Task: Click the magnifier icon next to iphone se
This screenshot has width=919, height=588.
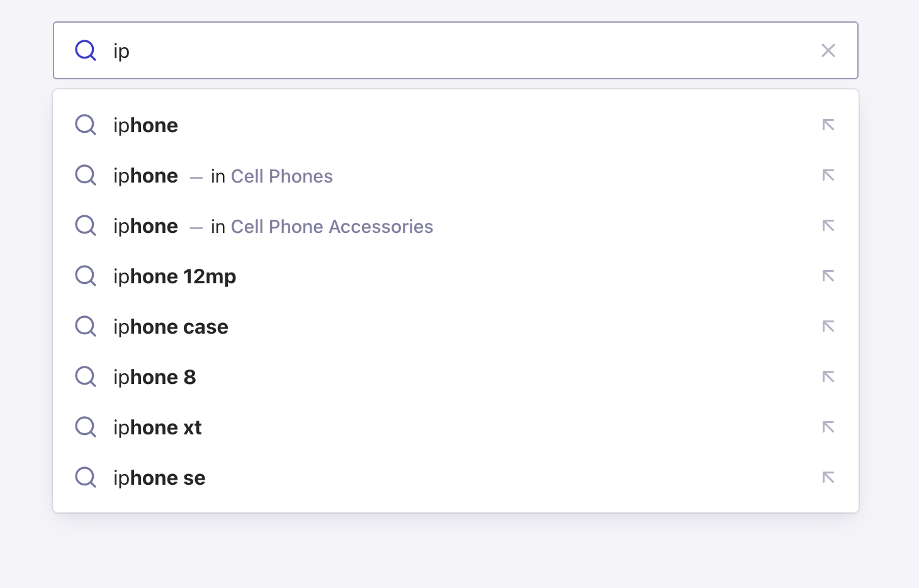Action: (85, 477)
